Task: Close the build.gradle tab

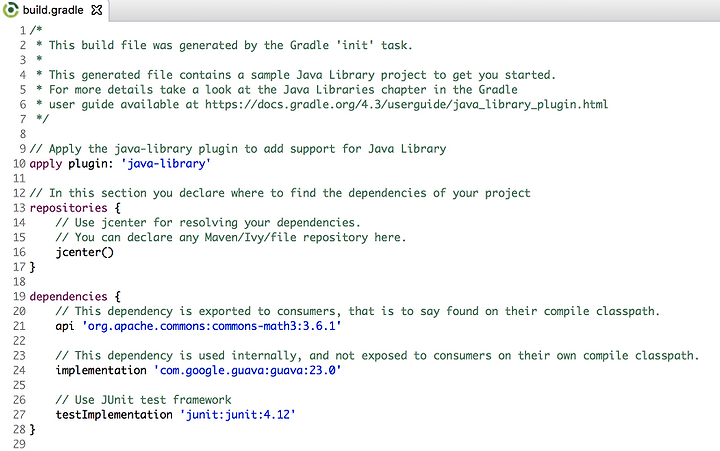Action: (96, 10)
